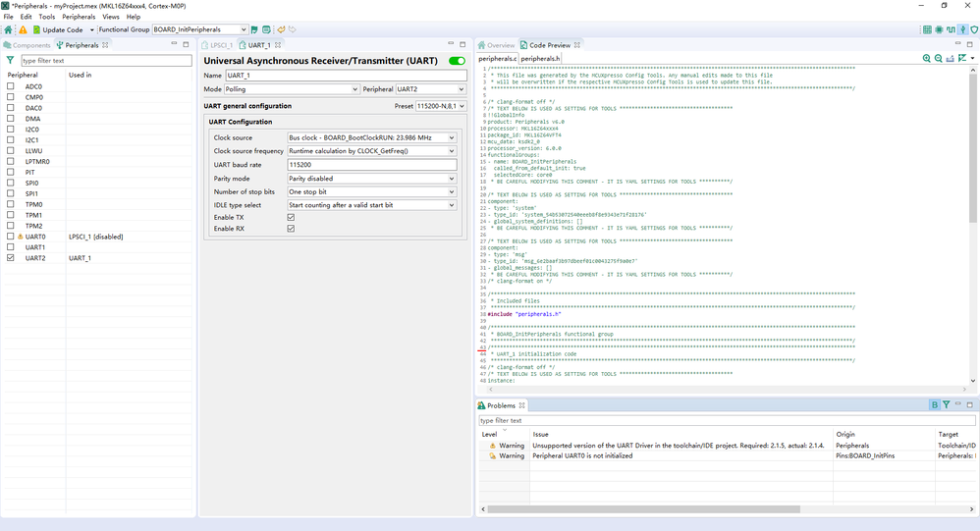This screenshot has height=531, width=980.
Task: Open the Functional Group combo box
Action: coord(200,29)
